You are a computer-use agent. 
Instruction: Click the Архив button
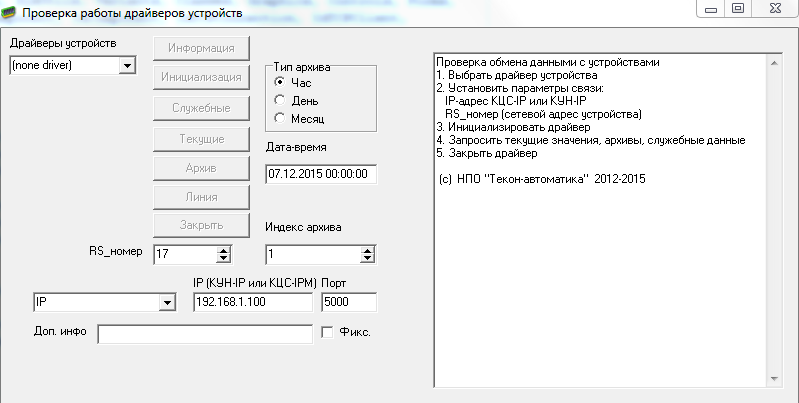(201, 166)
